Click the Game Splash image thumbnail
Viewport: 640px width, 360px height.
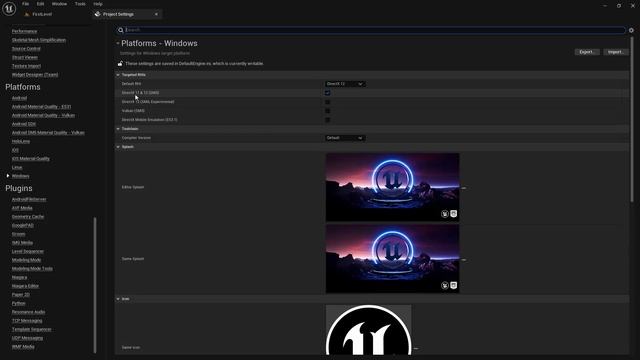tap(392, 259)
